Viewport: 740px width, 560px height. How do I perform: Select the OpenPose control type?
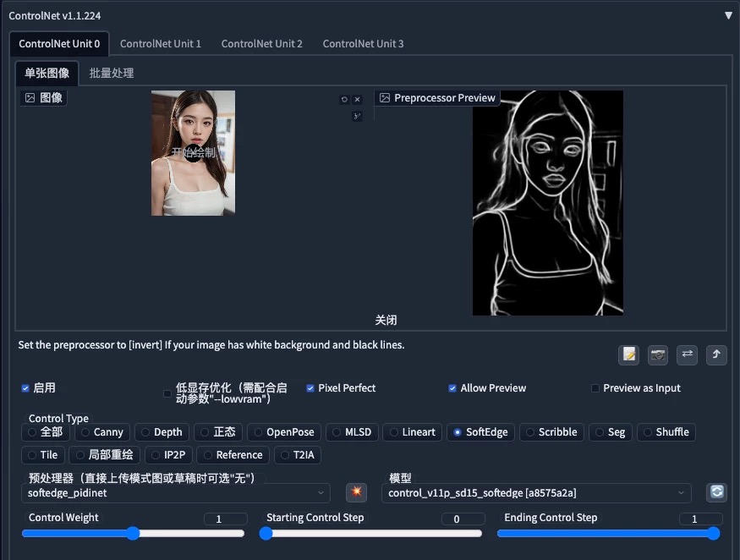[x=283, y=431]
